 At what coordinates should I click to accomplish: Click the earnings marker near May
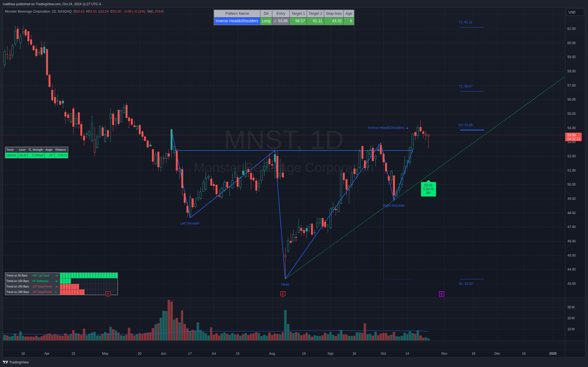click(108, 294)
